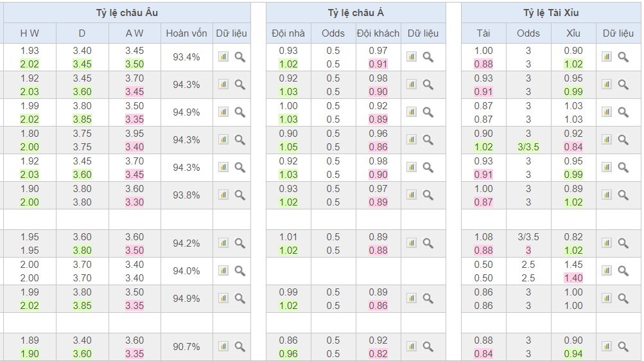The image size is (644, 361).
Task: Click the Đội khách column header
Action: [378, 33]
